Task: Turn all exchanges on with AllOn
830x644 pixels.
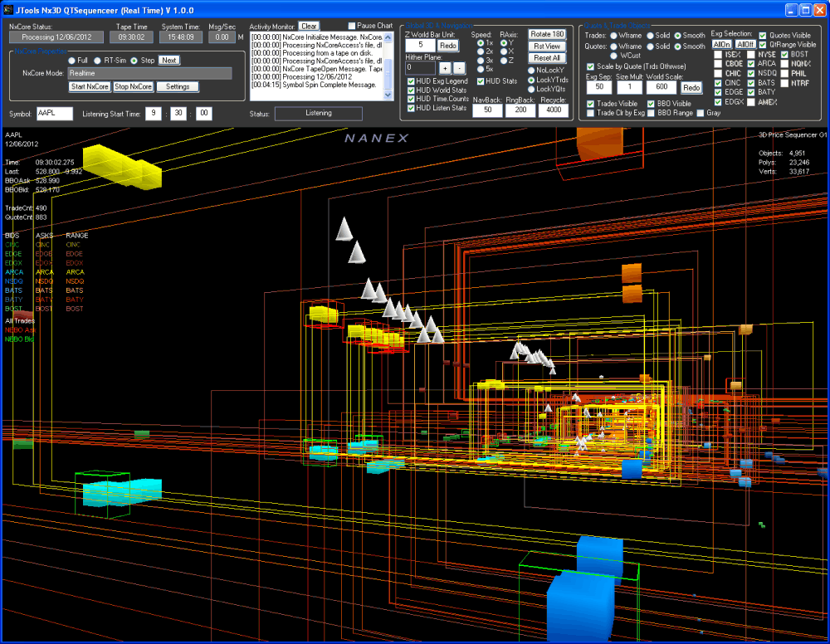Action: [x=721, y=45]
